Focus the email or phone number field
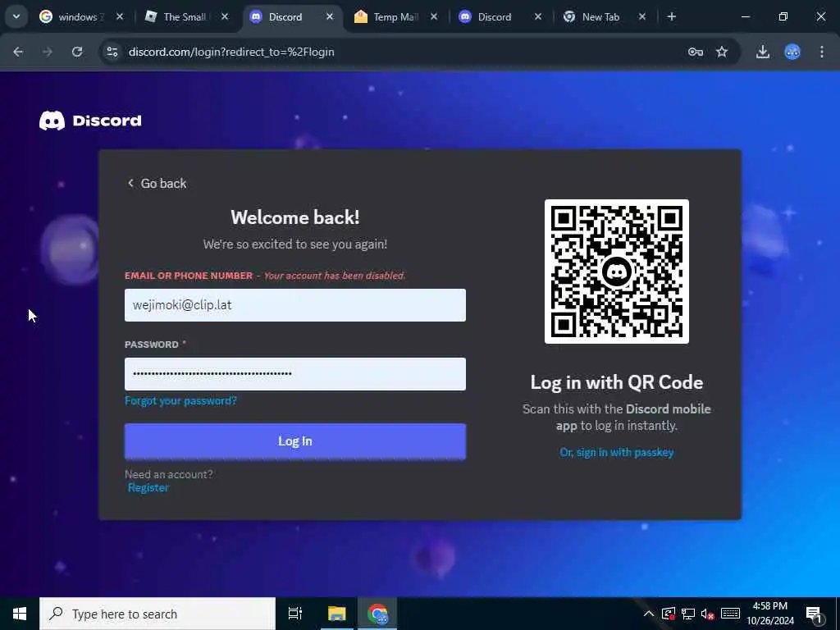This screenshot has height=630, width=840. pyautogui.click(x=295, y=305)
